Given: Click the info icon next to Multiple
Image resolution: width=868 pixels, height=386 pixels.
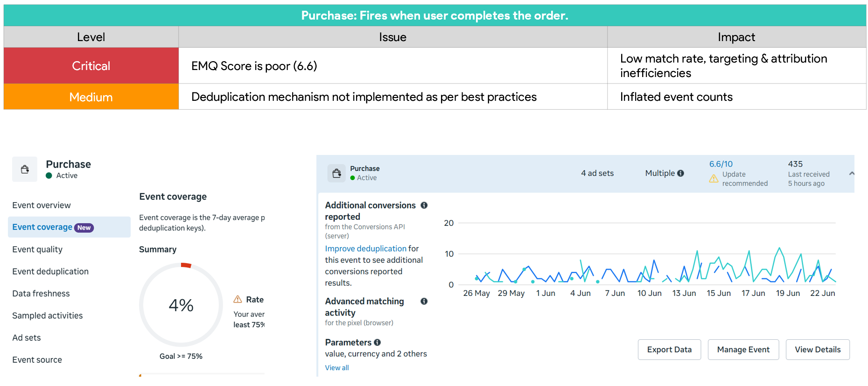Looking at the screenshot, I should click(681, 173).
